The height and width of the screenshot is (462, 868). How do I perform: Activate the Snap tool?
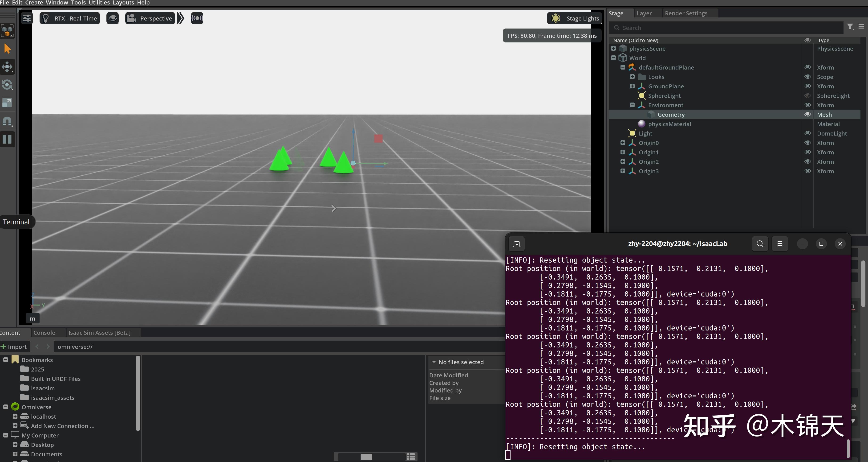(x=7, y=121)
